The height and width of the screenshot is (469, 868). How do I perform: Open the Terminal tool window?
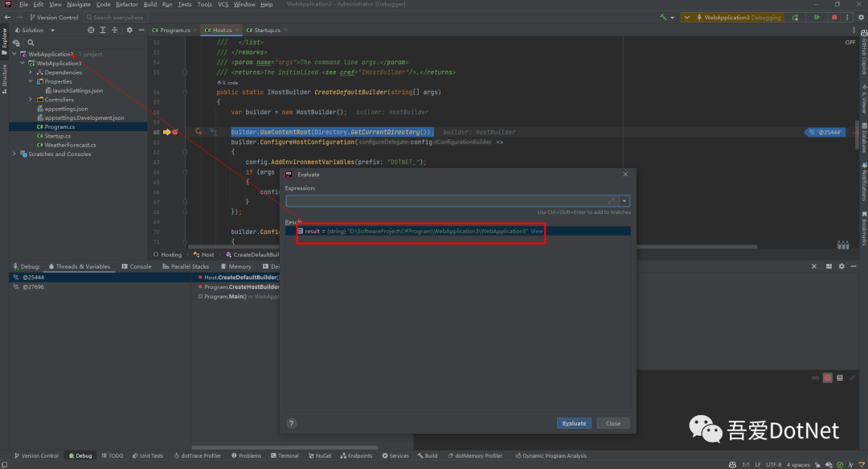285,455
